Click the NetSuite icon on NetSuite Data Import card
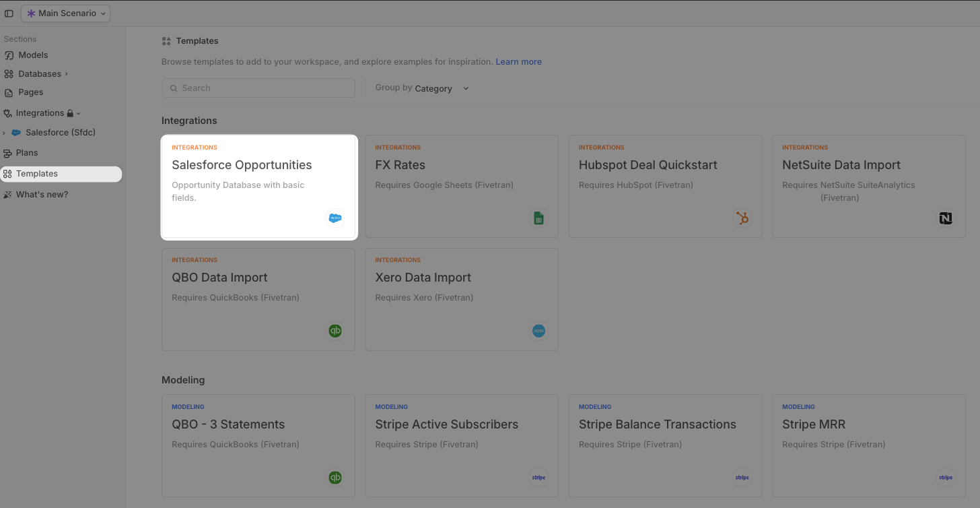980x508 pixels. point(946,218)
